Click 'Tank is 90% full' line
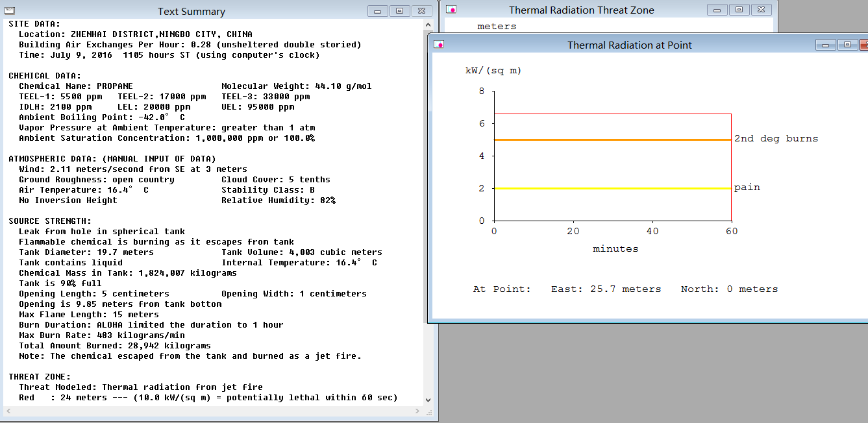Image resolution: width=868 pixels, height=423 pixels. (x=60, y=284)
